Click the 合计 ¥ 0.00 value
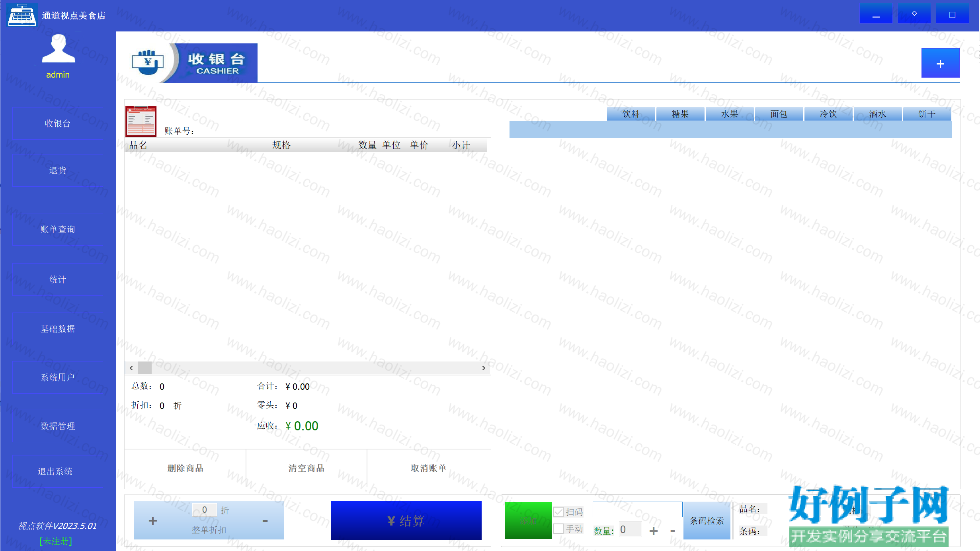The height and width of the screenshot is (551, 980). coord(297,387)
